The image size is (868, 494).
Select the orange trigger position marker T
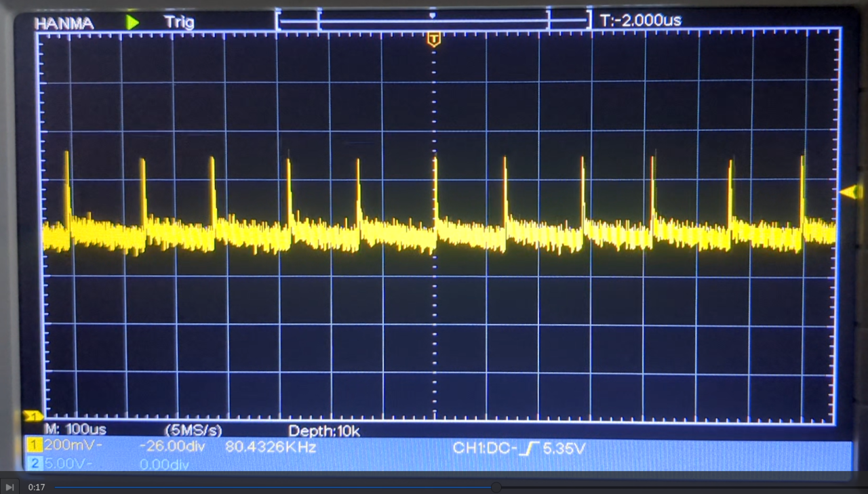coord(434,39)
